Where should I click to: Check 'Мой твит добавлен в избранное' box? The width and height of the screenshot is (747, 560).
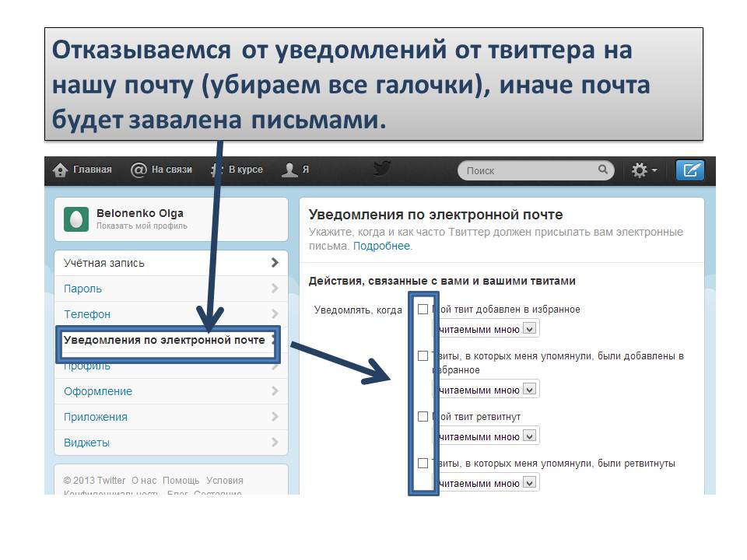click(x=423, y=309)
